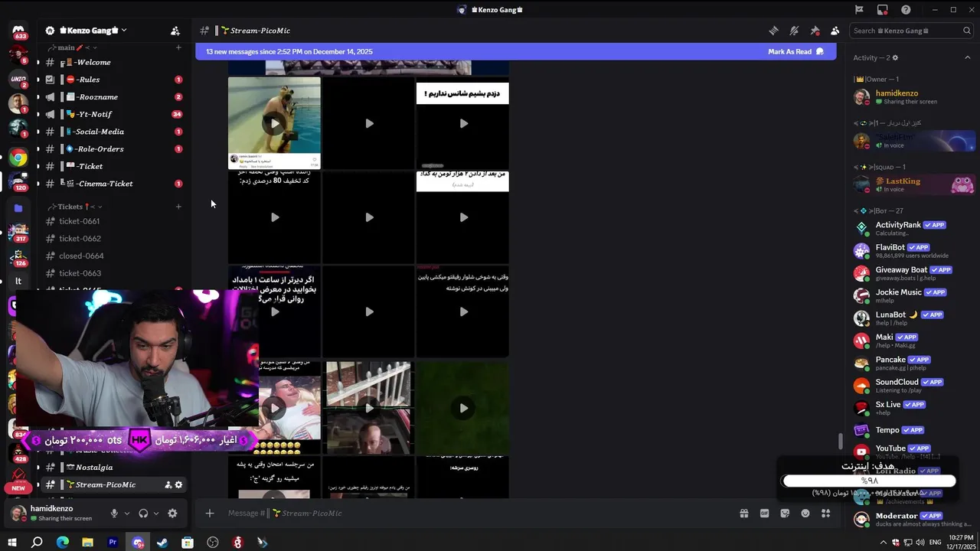This screenshot has height=551, width=980.
Task: Open the apps launcher icon in message bar
Action: (x=825, y=514)
